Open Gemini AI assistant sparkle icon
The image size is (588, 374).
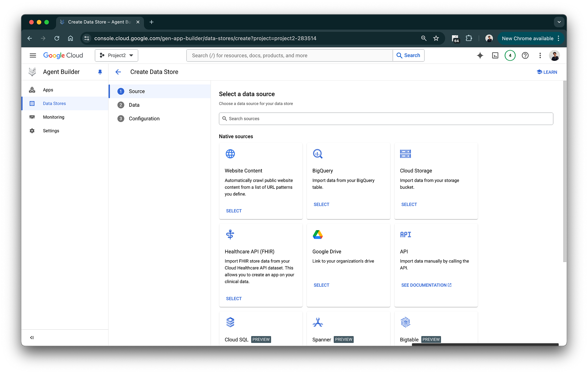pos(480,55)
